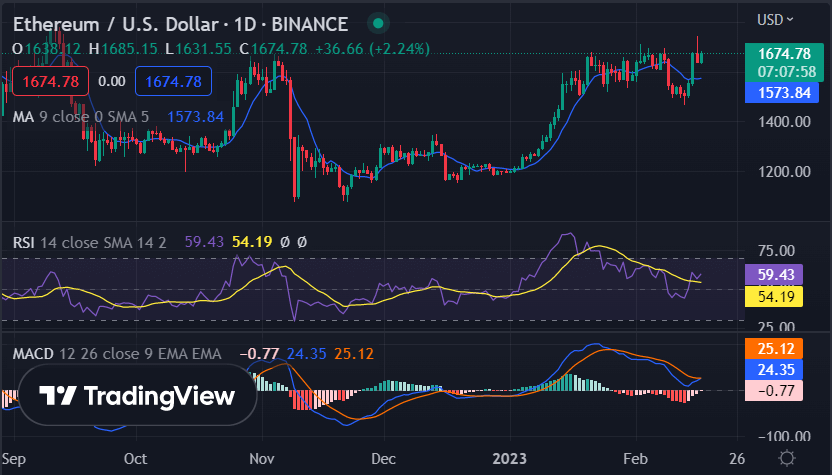
Task: Click the TradingView logo
Action: pos(137,396)
